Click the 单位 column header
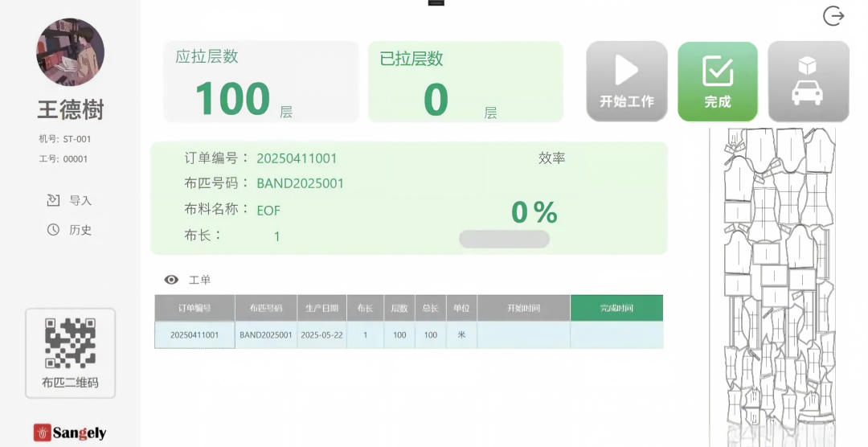The height and width of the screenshot is (447, 868). [x=461, y=308]
